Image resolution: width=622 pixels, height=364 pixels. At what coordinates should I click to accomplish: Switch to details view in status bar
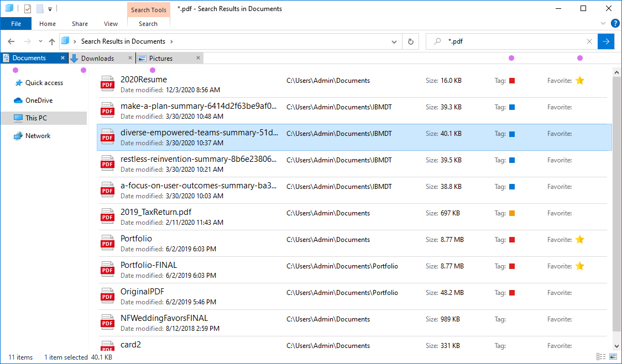click(601, 357)
